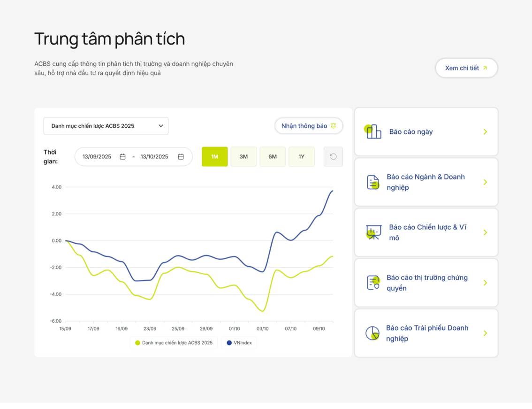This screenshot has width=532, height=409.
Task: Click the Báo cáo Ngành & Doanh nghiệp document icon
Action: coord(372,182)
